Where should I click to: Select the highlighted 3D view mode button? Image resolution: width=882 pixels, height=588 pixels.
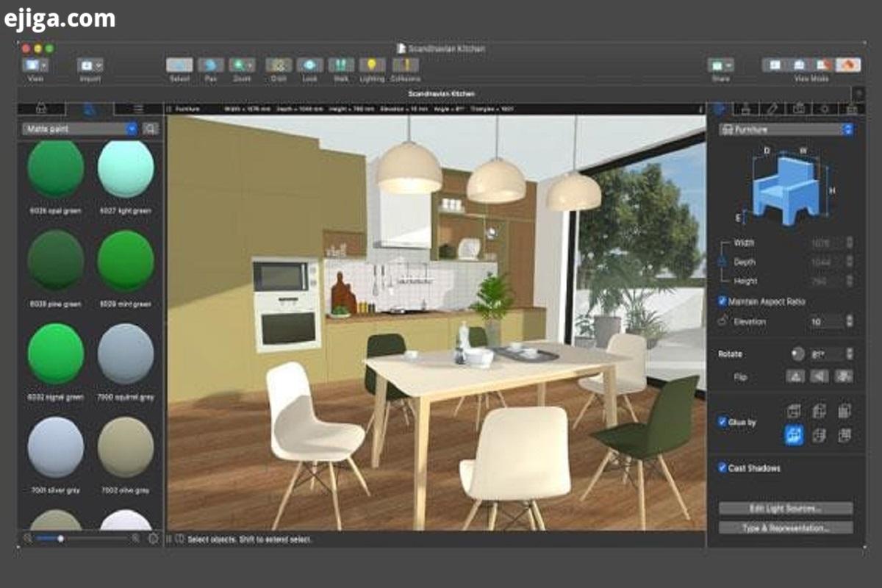[x=848, y=65]
